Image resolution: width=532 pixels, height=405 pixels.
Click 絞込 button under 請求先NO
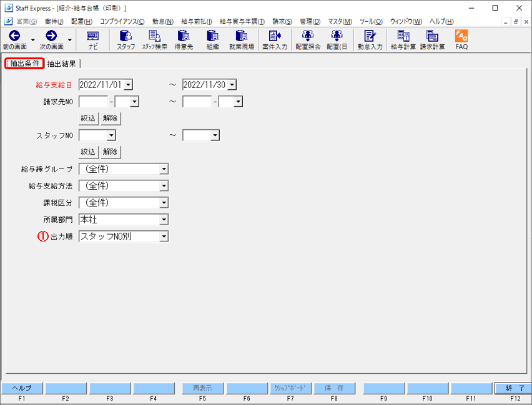pos(88,119)
